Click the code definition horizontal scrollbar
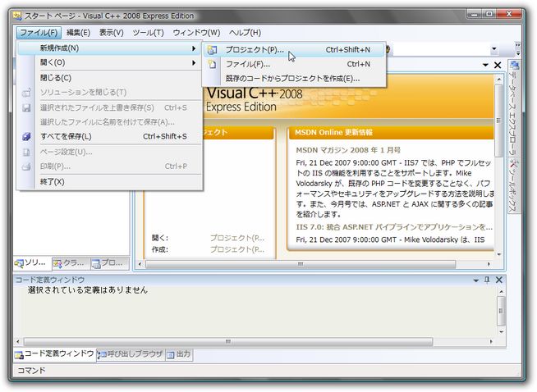The width and height of the screenshot is (537, 392). [228, 341]
